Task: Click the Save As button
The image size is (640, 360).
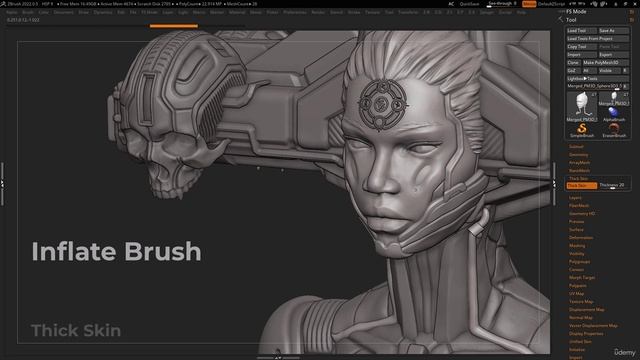Action: coord(613,31)
